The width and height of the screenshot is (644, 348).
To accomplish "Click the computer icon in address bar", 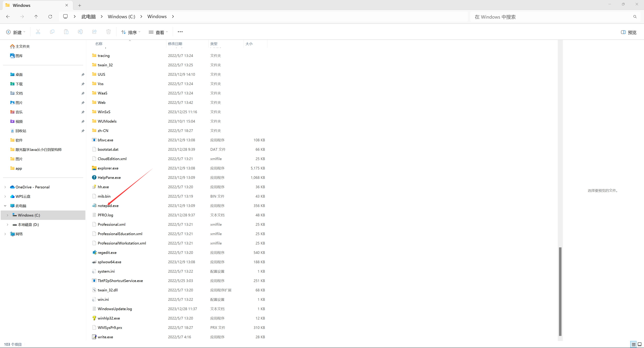I will pos(66,16).
